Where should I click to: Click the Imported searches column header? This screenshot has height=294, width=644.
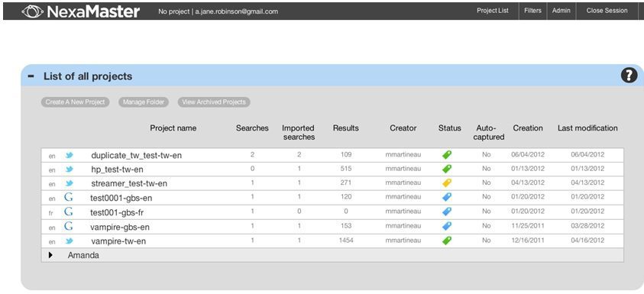tap(299, 132)
